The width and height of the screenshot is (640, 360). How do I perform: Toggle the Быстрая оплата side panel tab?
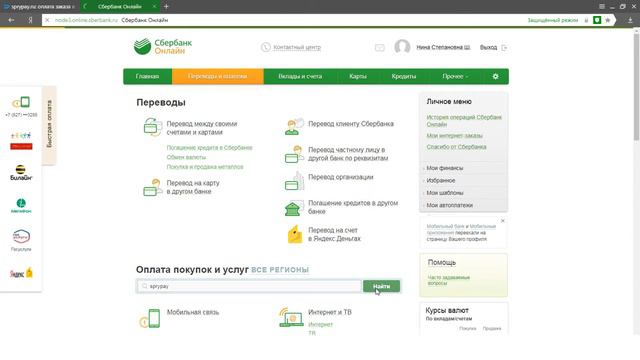point(49,124)
